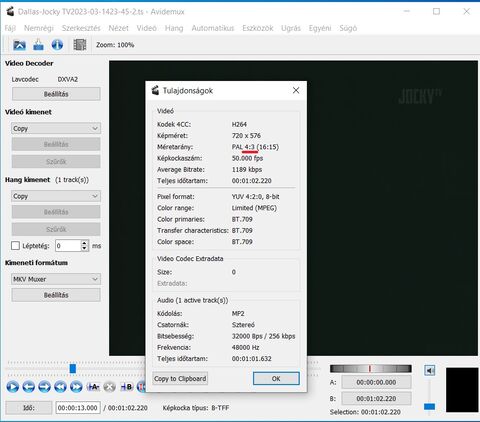Click the MP2 audio codec value
This screenshot has width=480, height=422.
pyautogui.click(x=238, y=314)
